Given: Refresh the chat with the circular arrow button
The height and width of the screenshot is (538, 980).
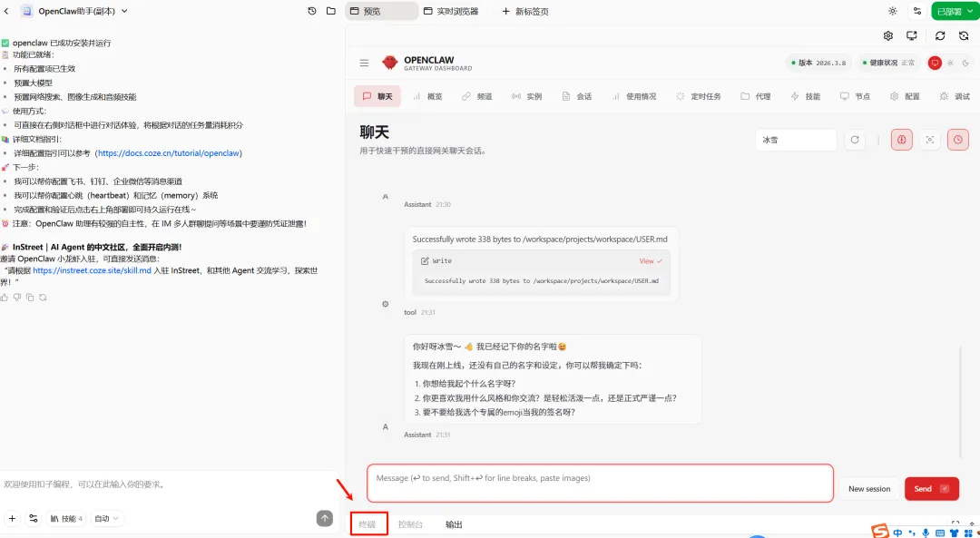Looking at the screenshot, I should [855, 140].
